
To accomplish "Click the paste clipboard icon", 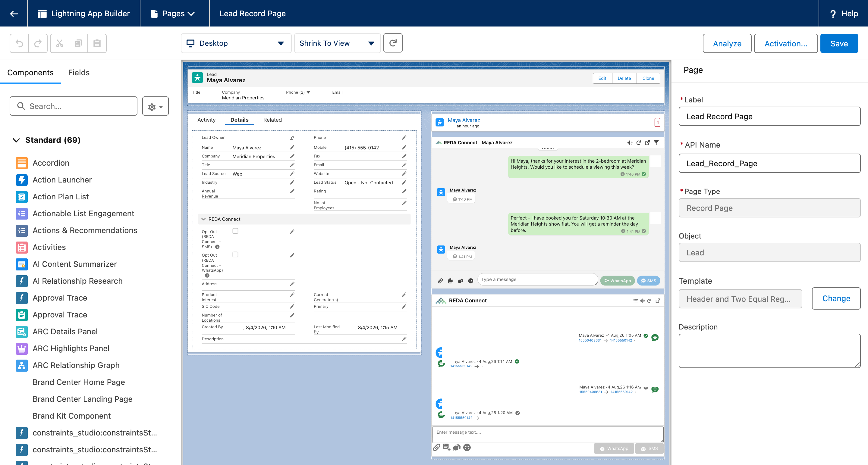I will tap(97, 43).
